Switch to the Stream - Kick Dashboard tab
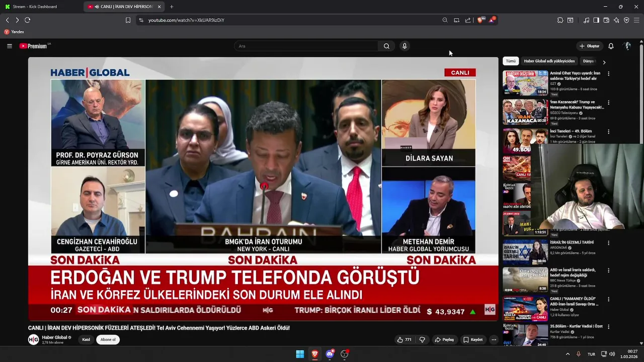 point(42,7)
